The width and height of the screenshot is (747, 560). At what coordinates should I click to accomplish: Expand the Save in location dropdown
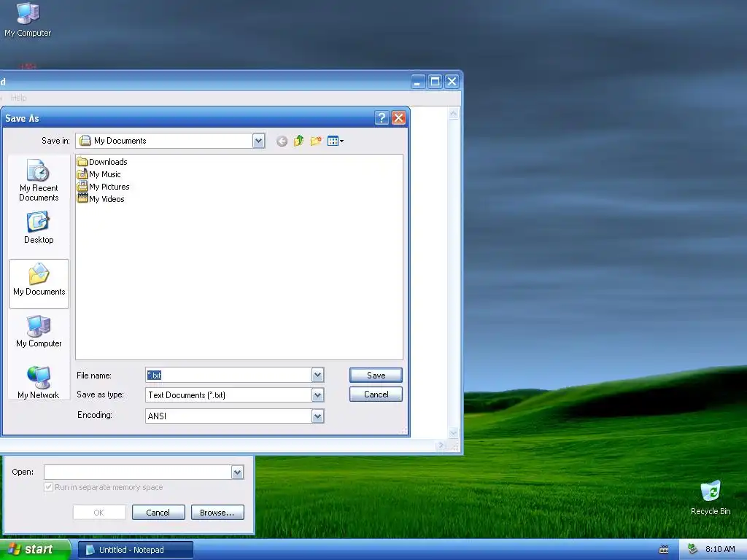[x=258, y=141]
